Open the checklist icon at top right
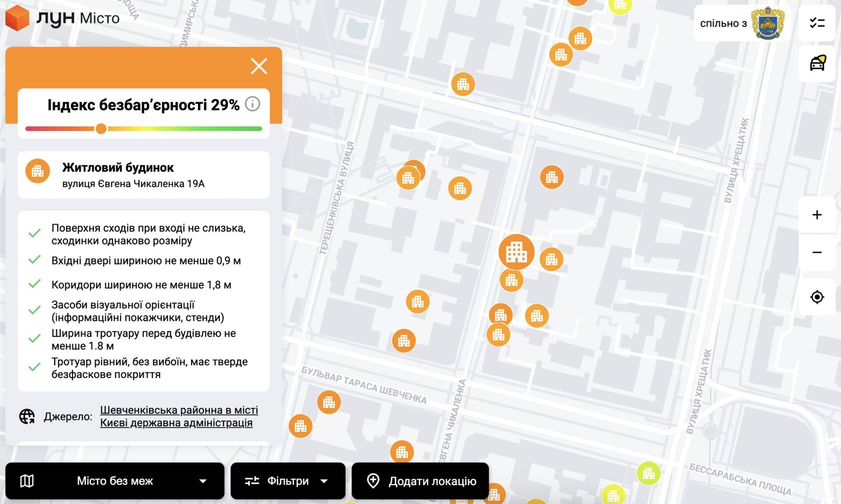The height and width of the screenshot is (504, 841). coord(817,23)
